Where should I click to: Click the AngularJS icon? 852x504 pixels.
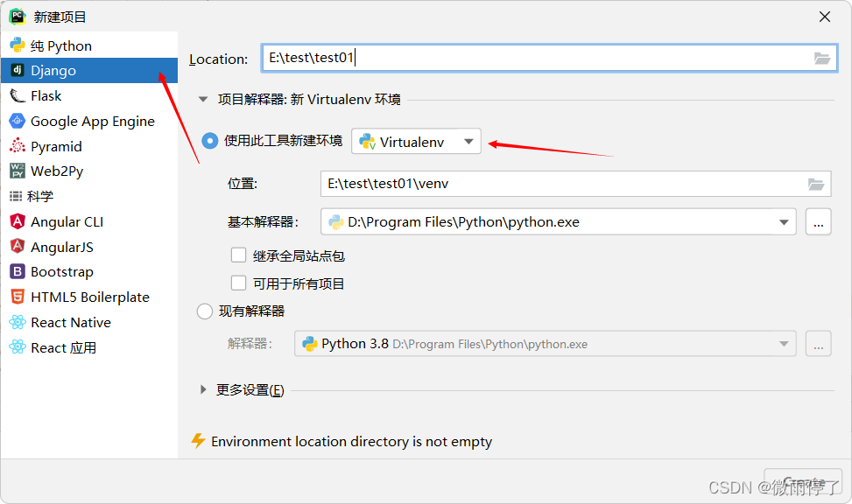(x=18, y=246)
